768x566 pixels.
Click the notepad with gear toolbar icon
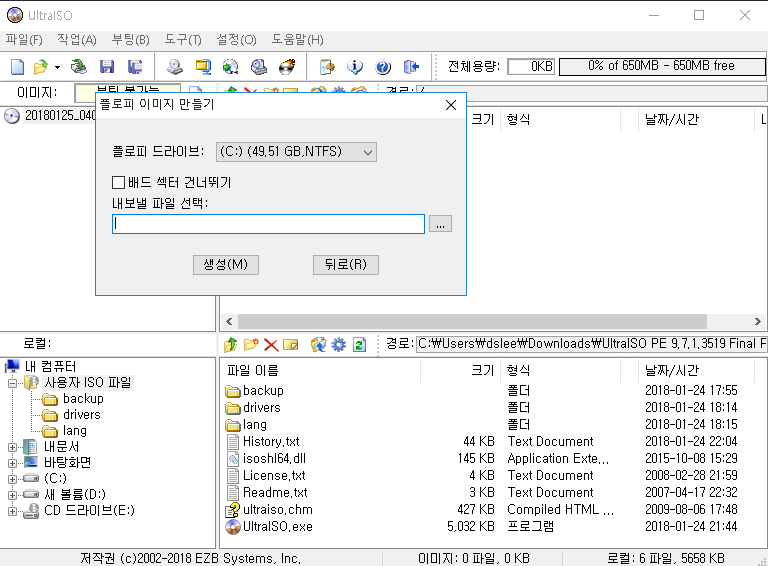tap(327, 67)
